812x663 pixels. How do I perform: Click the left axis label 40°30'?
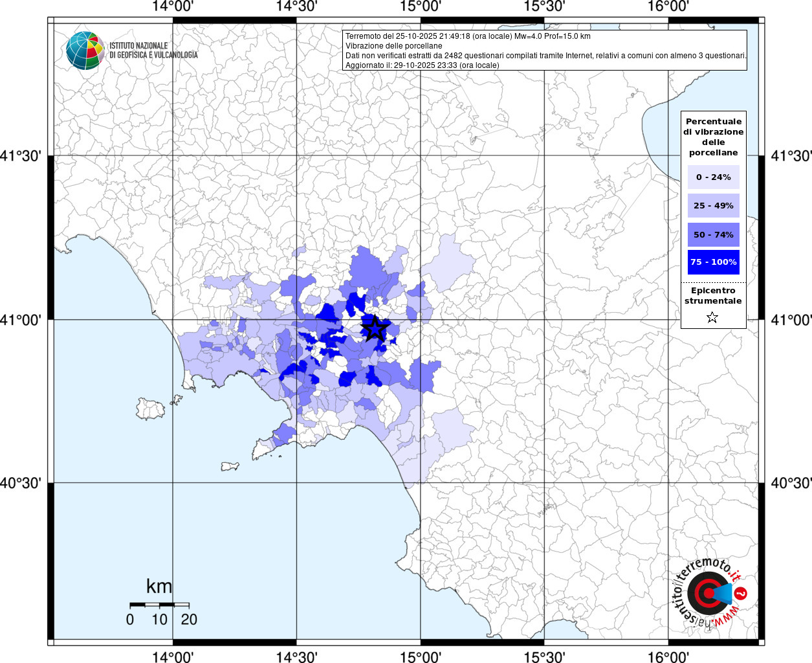pyautogui.click(x=21, y=483)
